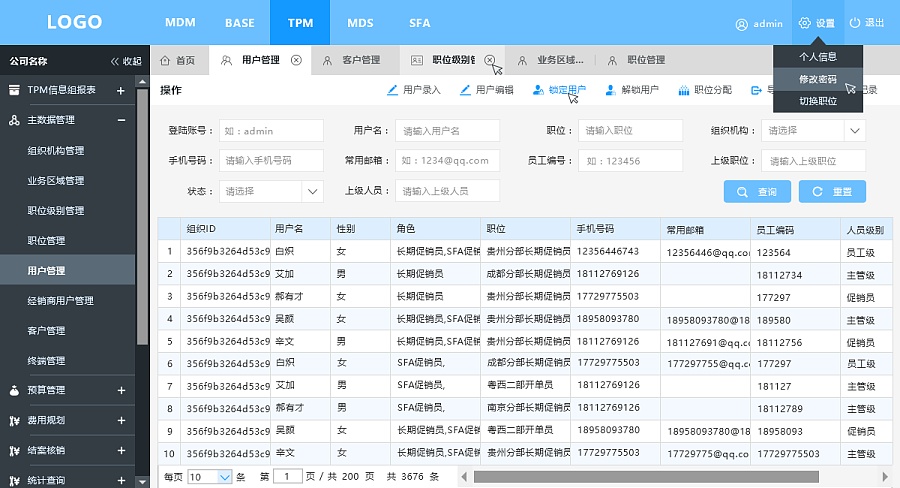The image size is (900, 488).
Task: Expand 统计查询 with plus sign
Action: pos(121,481)
